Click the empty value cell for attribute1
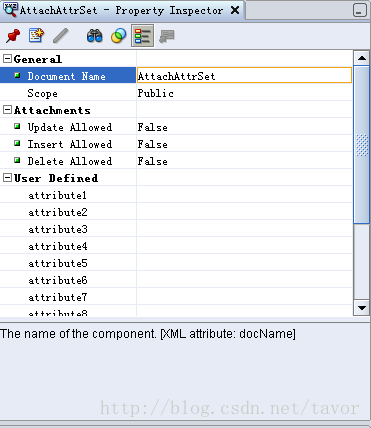Viewport: 371px width, 428px height. (244, 195)
